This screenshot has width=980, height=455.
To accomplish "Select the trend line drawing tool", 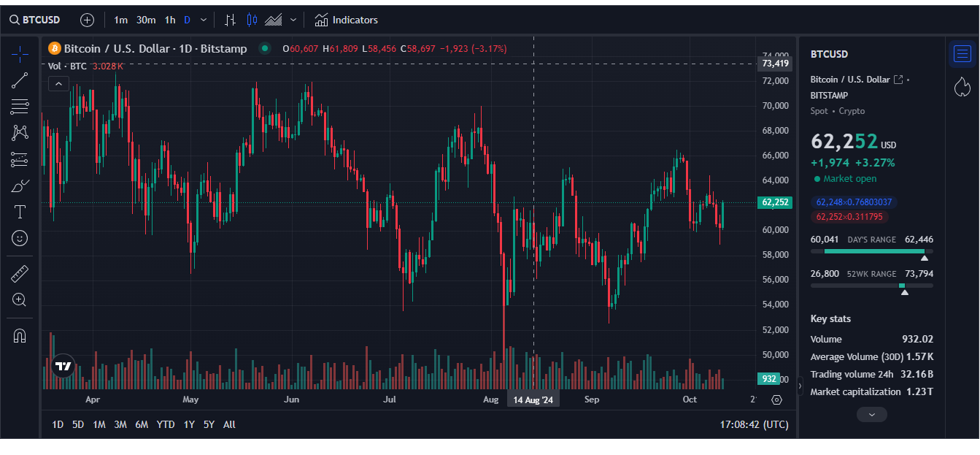I will [20, 80].
